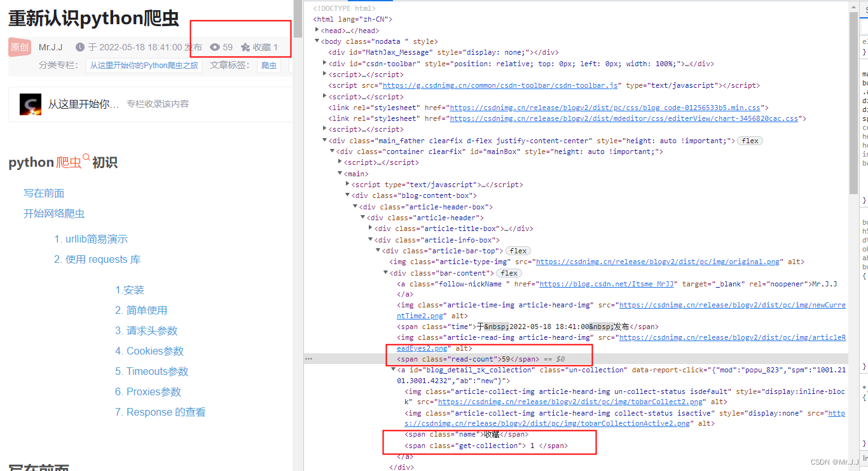
Task: Collapse the article-info-box div node
Action: click(x=370, y=240)
